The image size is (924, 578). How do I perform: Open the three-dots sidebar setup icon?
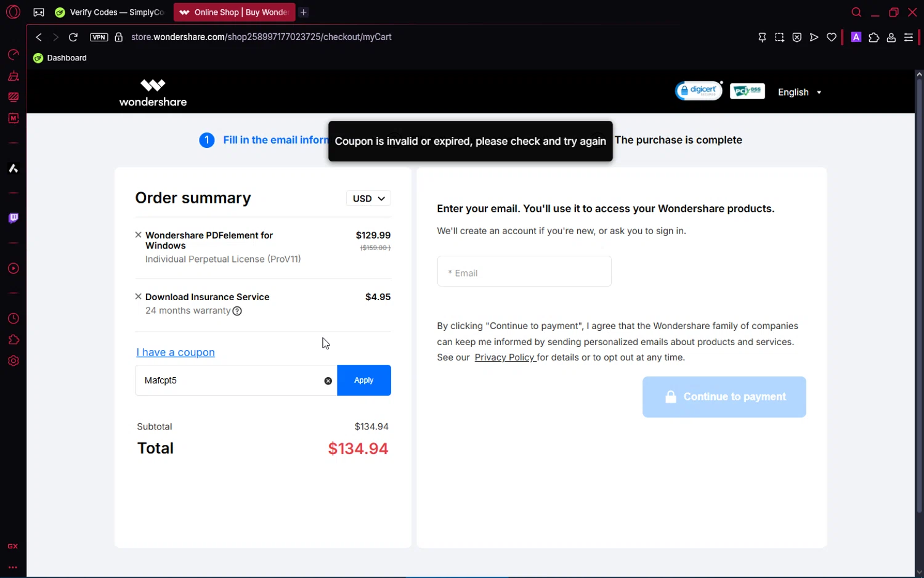(x=13, y=567)
